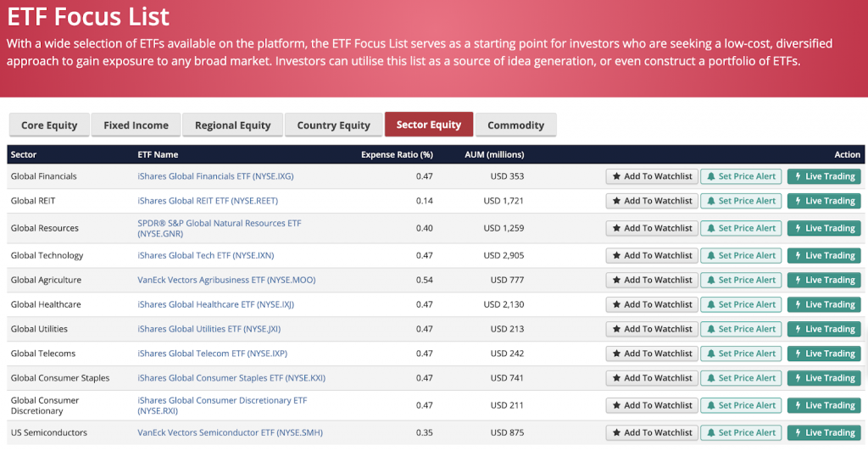The image size is (868, 451).
Task: Select the Global Agriculture sector cell
Action: [46, 280]
